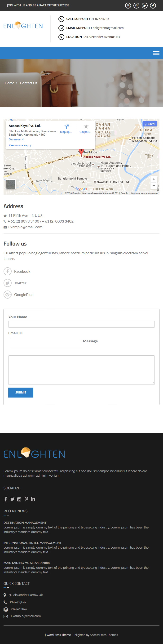This screenshot has height=644, width=163.
Task: Zoom in on the map
Action: coord(154,179)
